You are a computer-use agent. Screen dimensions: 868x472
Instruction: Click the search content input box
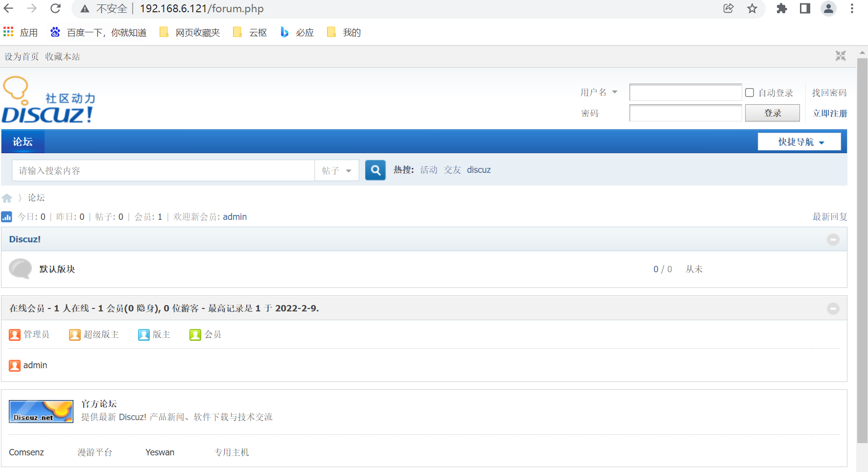pos(164,170)
